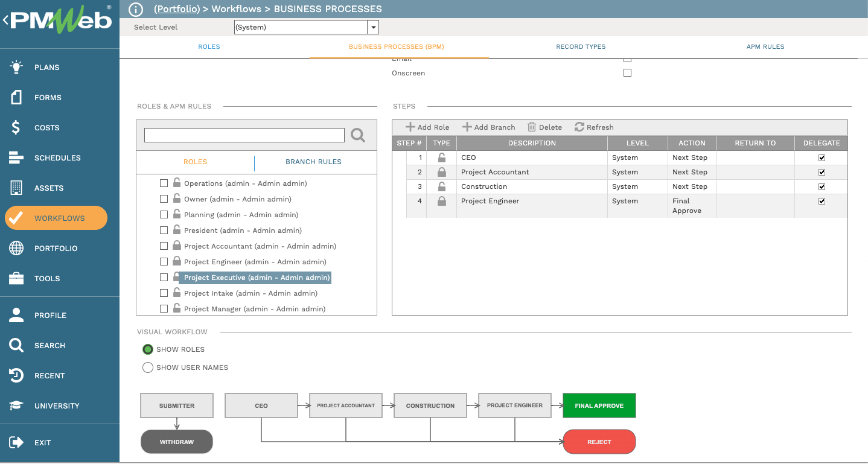
Task: Click the Return To column header
Action: coord(755,143)
